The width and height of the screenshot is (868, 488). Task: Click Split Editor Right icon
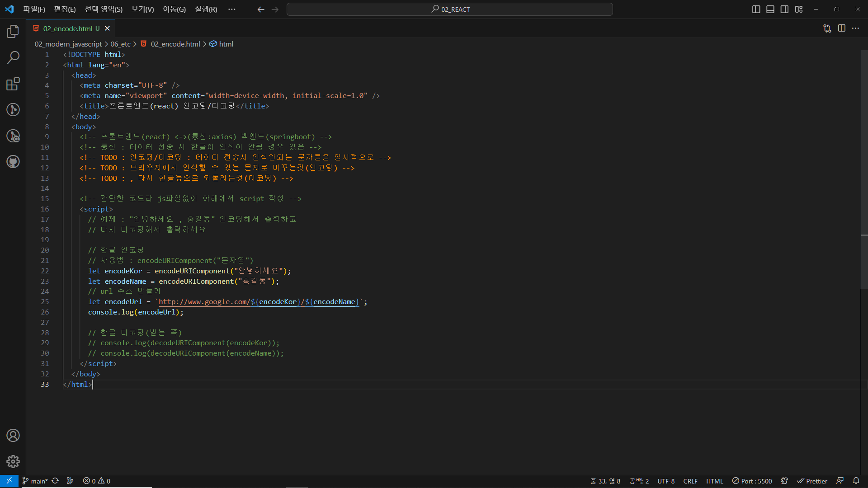click(x=841, y=28)
